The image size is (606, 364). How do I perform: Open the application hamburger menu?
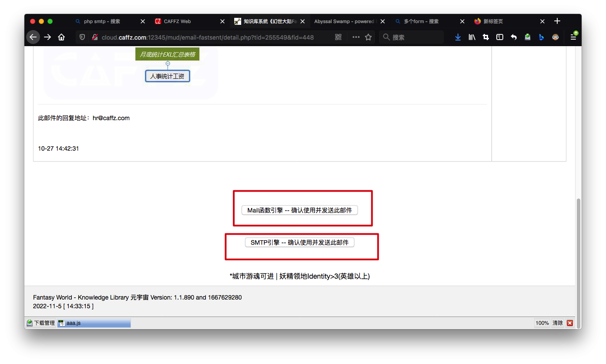tap(573, 37)
